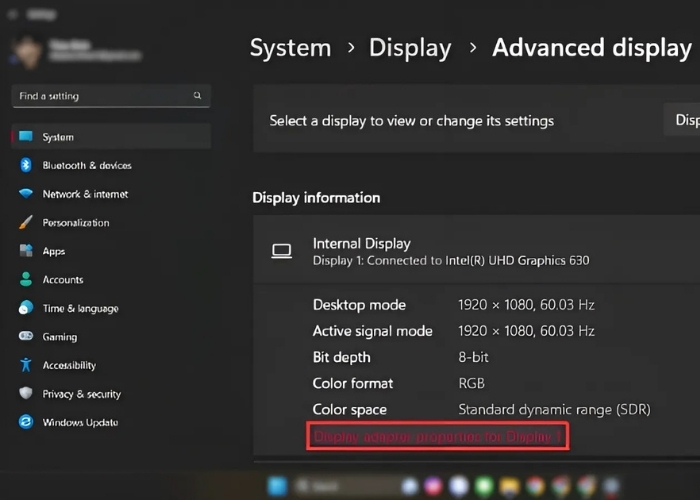Navigate to System in the breadcrumb
Image resolution: width=700 pixels, height=500 pixels.
pyautogui.click(x=292, y=48)
